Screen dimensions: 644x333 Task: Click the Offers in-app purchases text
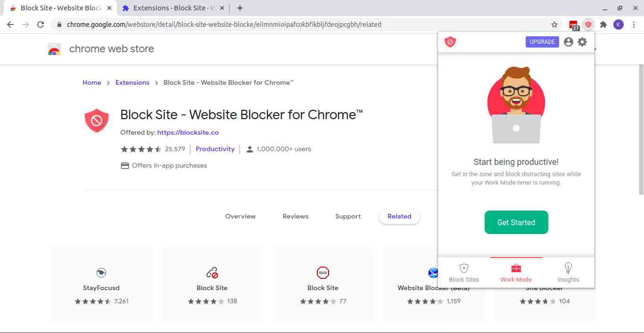click(x=169, y=165)
